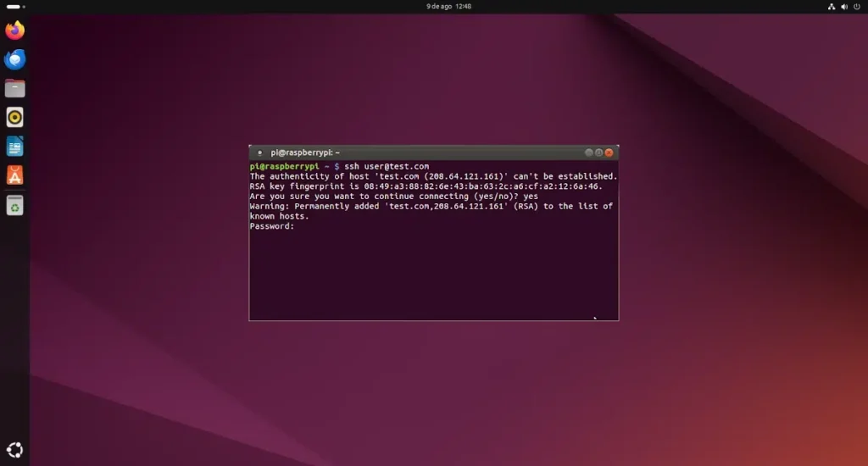
Task: Maximize the terminal window
Action: pyautogui.click(x=598, y=153)
